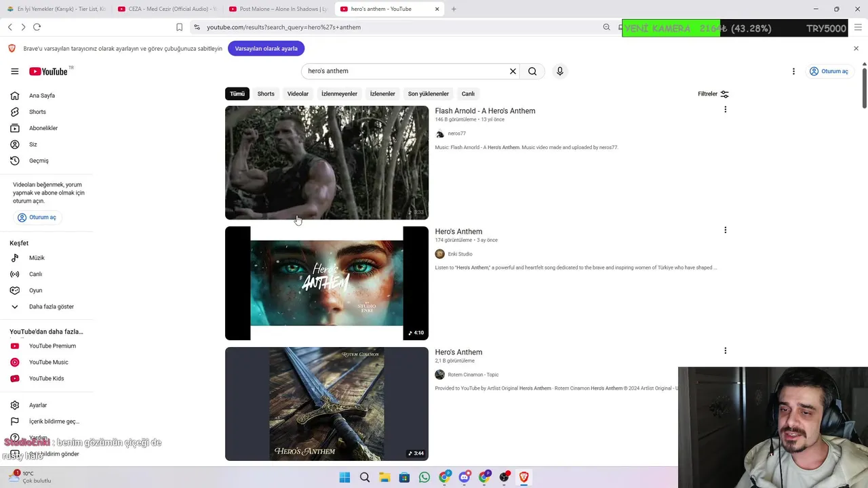Screen dimensions: 868x488
Task: Dismiss the Brave default browser banner
Action: tap(856, 48)
